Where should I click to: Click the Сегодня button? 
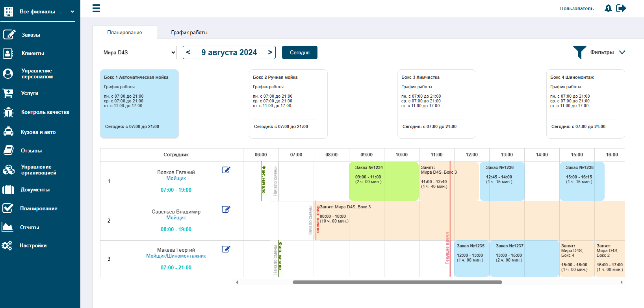click(300, 52)
